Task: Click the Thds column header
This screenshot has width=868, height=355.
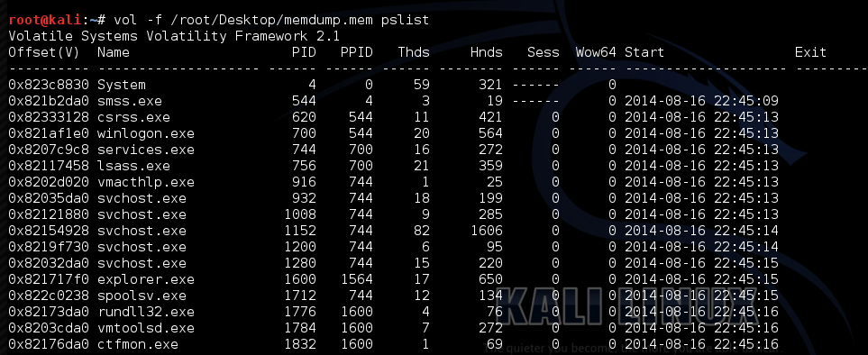Action: point(414,52)
